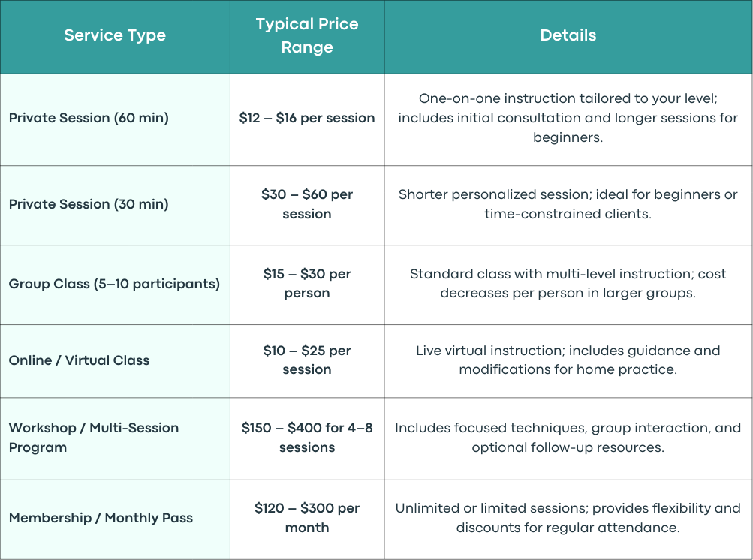The height and width of the screenshot is (560, 753).
Task: Click the unlimited or limited sessions description
Action: click(x=568, y=518)
